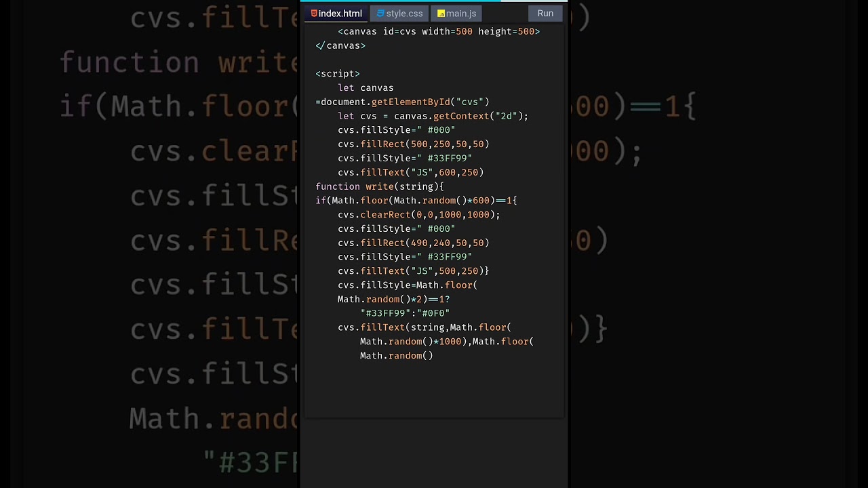
Task: Click the <script> tag line
Action: coord(338,74)
